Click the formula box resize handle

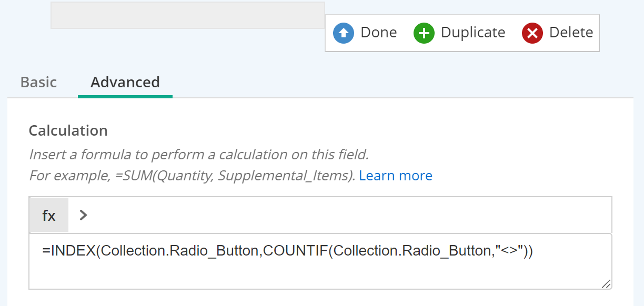pos(606,283)
